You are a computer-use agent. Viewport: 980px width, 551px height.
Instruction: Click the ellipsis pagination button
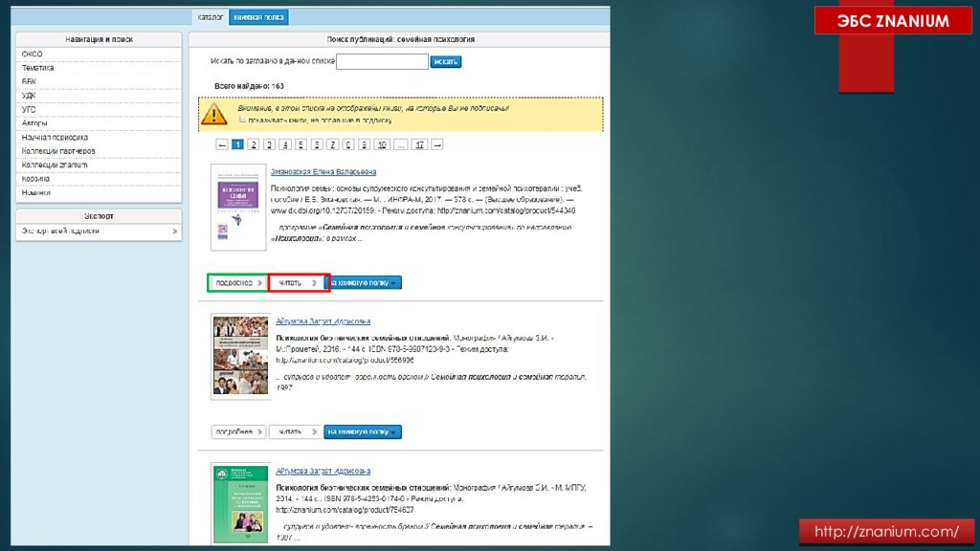coord(401,145)
